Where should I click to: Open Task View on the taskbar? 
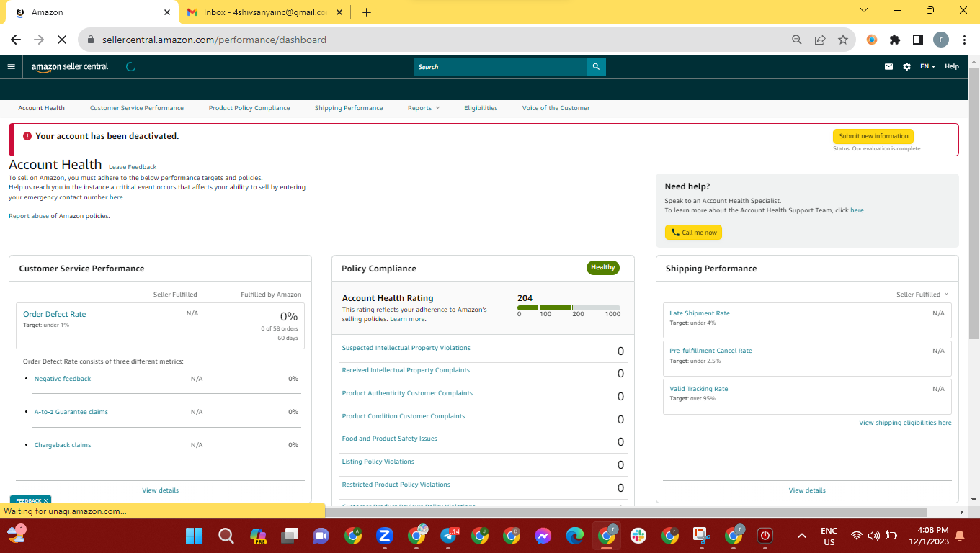click(x=290, y=536)
